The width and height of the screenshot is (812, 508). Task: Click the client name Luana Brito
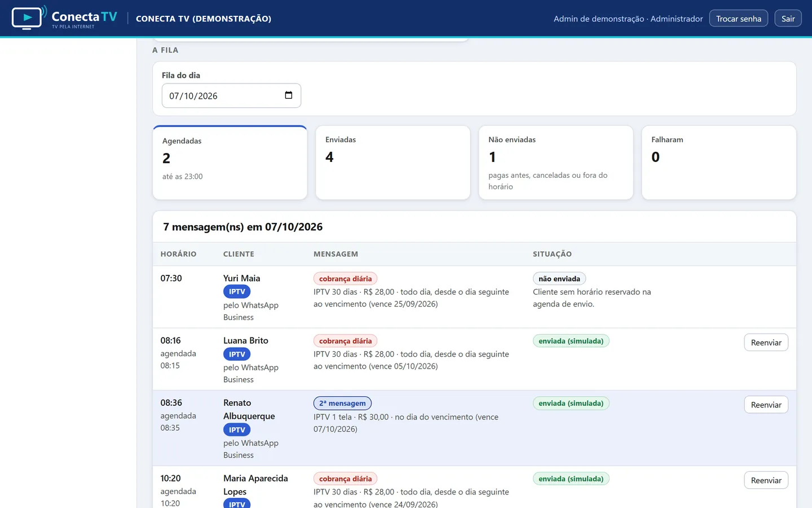(x=246, y=340)
